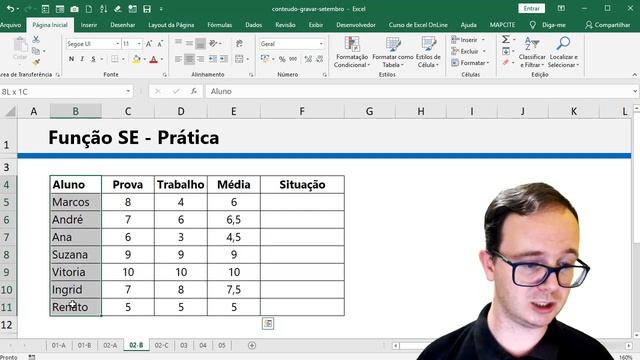Open the font size dropdown
This screenshot has height=360, width=640.
click(x=139, y=44)
